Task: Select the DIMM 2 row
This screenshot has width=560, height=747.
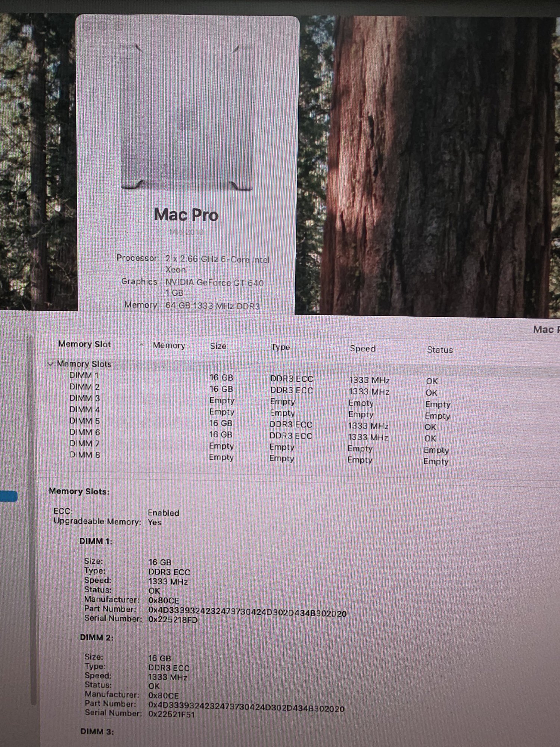Action: click(299, 390)
